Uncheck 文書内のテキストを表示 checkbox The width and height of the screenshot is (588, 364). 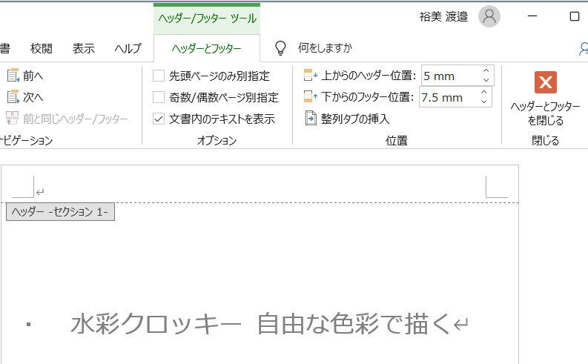pyautogui.click(x=159, y=119)
